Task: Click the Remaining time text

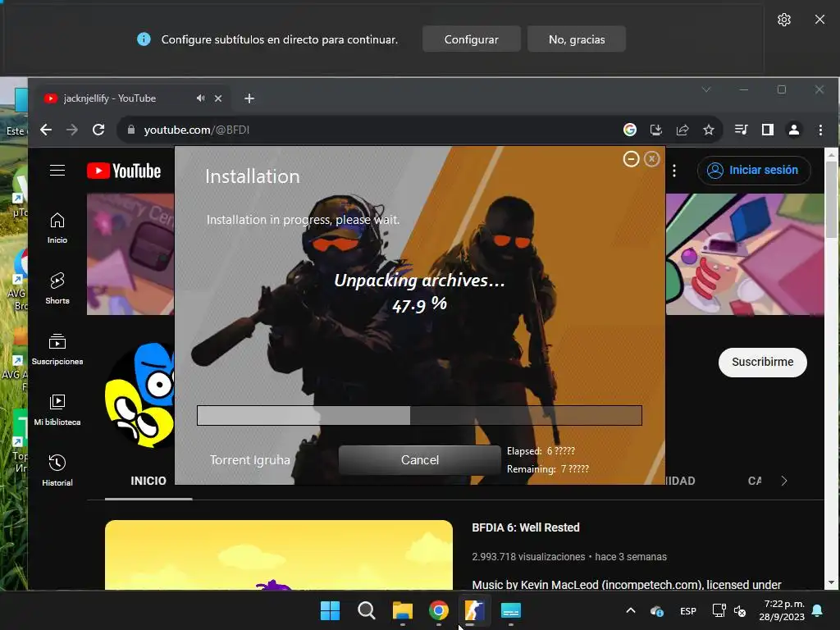Action: (547, 469)
